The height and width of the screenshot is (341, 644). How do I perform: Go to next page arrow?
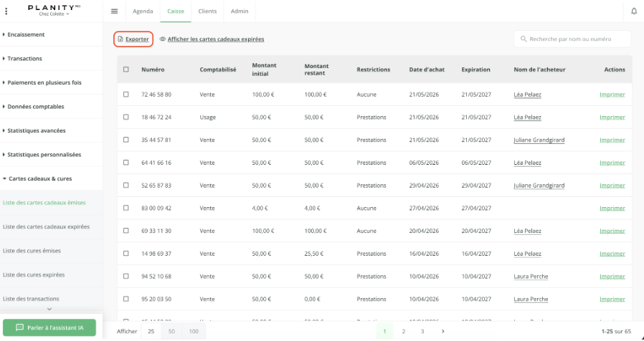click(442, 331)
